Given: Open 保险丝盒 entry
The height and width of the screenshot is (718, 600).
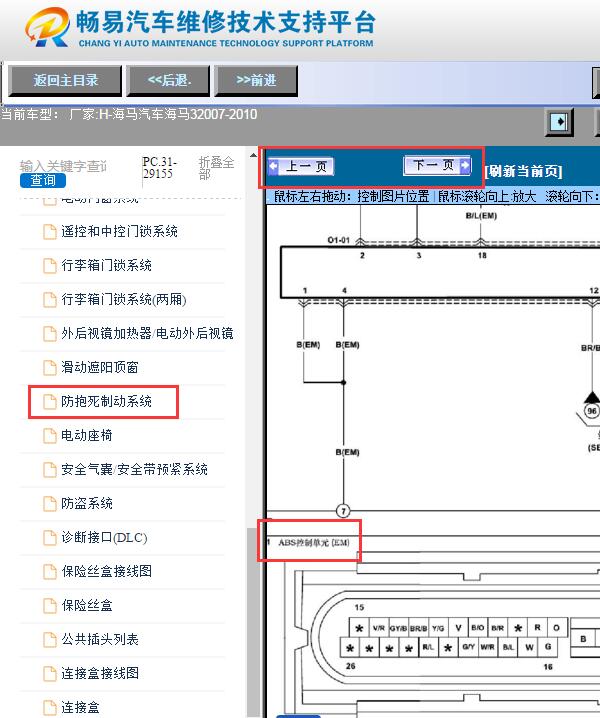Looking at the screenshot, I should [87, 605].
